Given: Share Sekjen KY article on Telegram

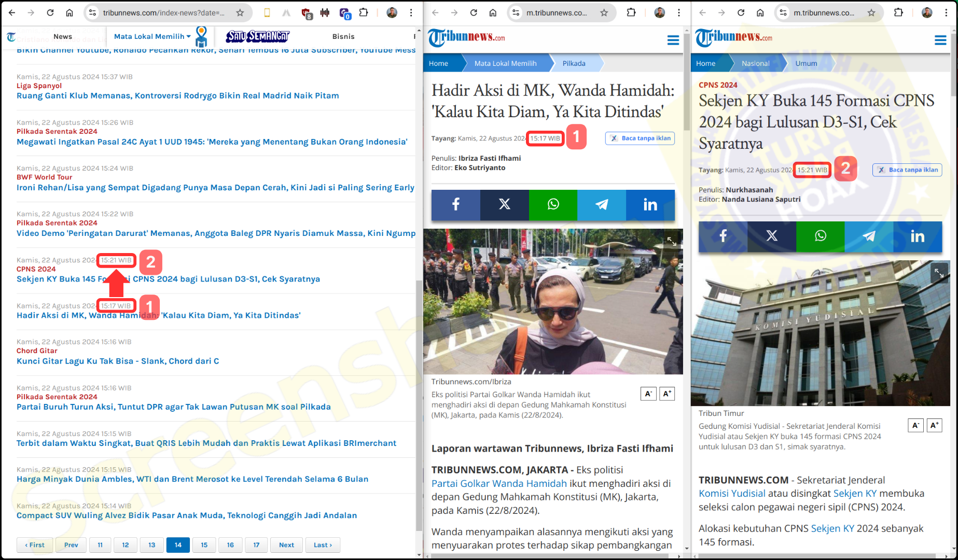Looking at the screenshot, I should [869, 236].
